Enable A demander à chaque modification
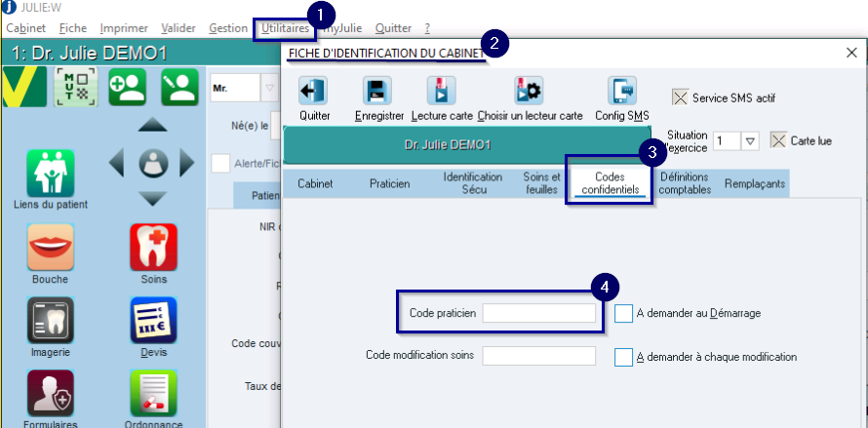The image size is (868, 428). click(x=623, y=357)
